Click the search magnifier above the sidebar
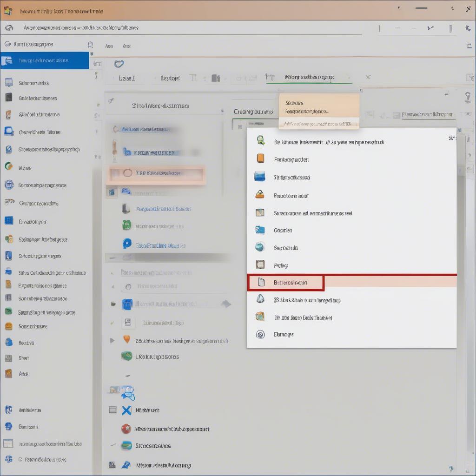This screenshot has height=476, width=476. (x=90, y=45)
